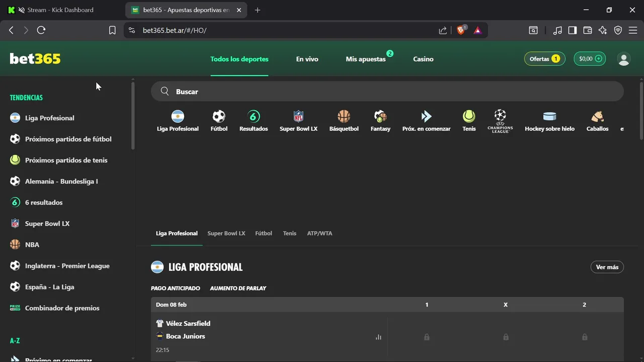
Task: Open the Todos los deportes tab
Action: click(239, 59)
